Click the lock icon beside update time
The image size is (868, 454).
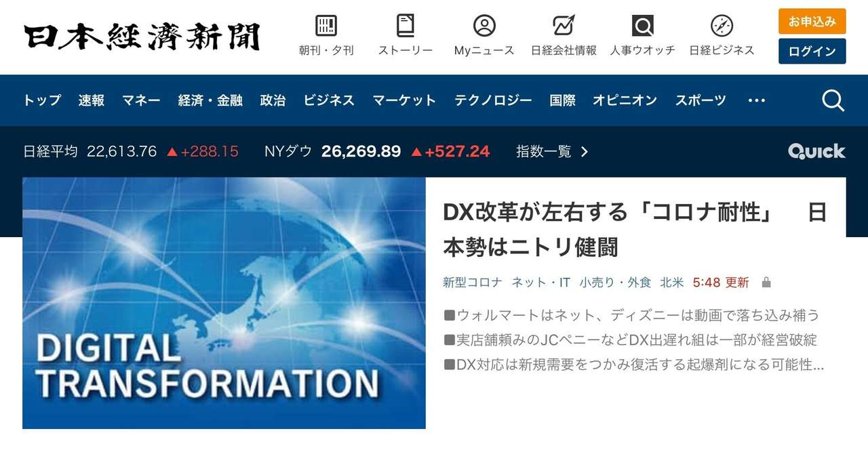766,282
